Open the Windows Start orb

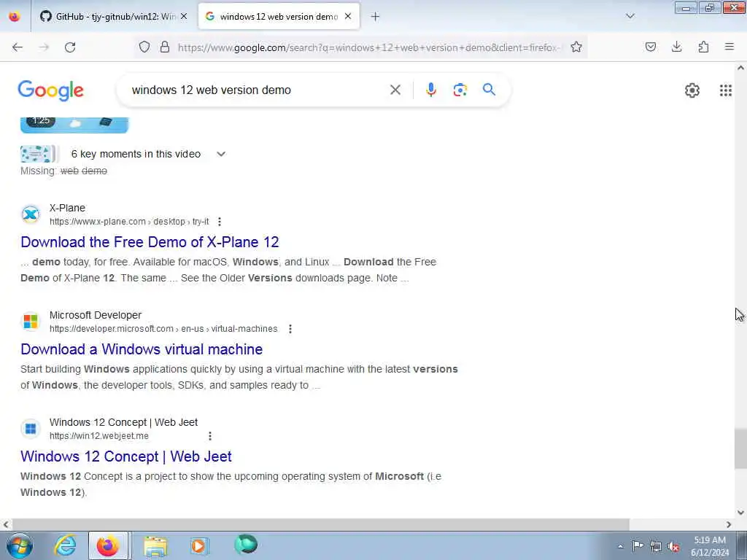coord(20,545)
